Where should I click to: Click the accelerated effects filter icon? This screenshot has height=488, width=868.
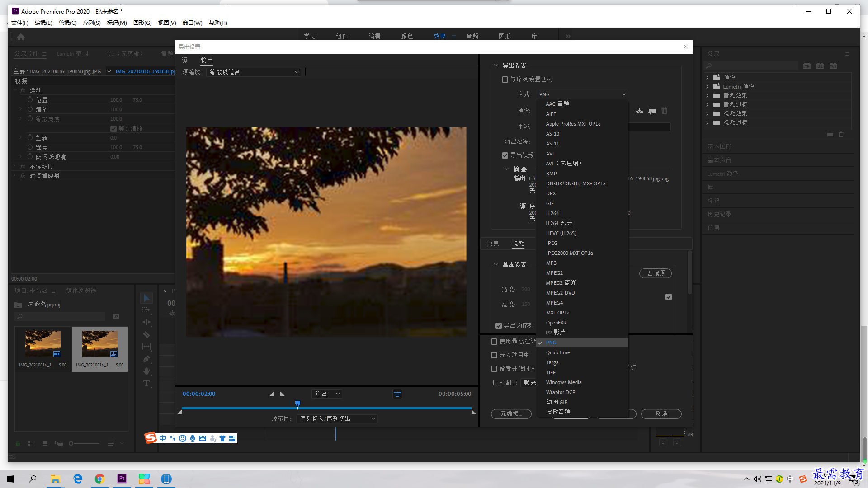pos(807,66)
